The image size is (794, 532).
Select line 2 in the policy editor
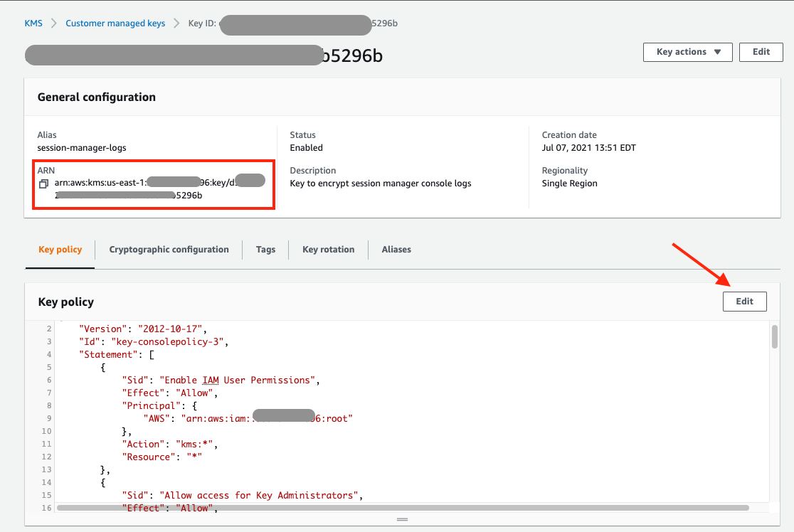pos(142,329)
